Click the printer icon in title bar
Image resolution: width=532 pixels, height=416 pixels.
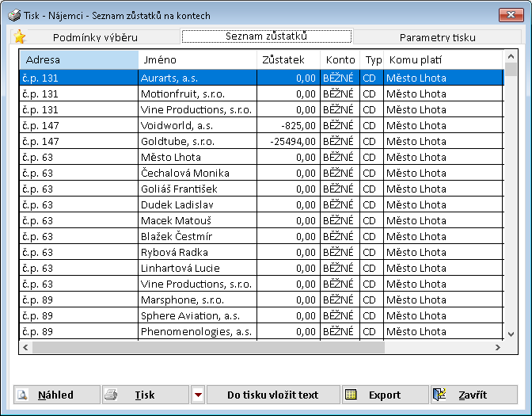pyautogui.click(x=14, y=15)
